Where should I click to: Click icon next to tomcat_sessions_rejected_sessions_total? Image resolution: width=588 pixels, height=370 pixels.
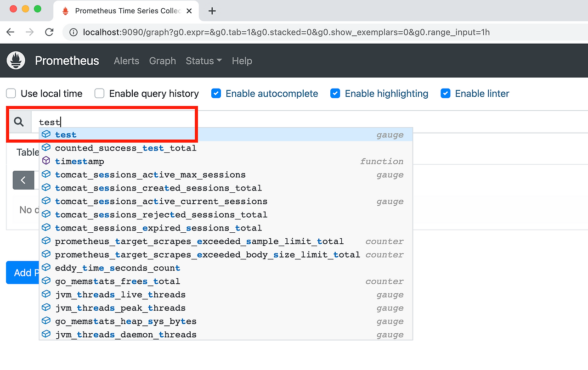[46, 214]
